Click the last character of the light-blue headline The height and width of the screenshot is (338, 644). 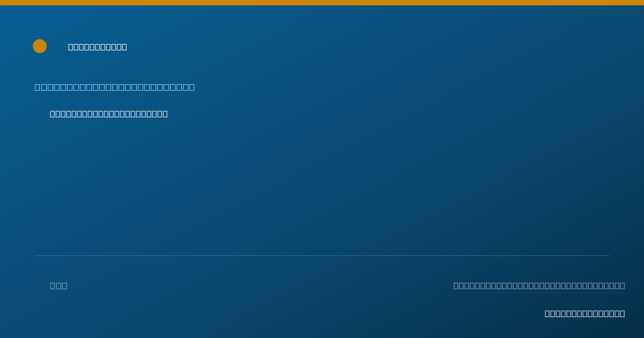pos(192,87)
